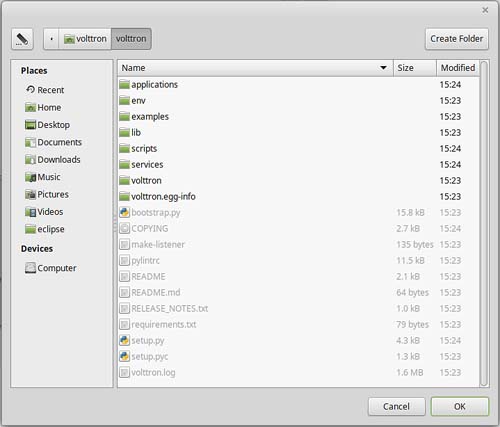Close the dialog with the X button

485,10
